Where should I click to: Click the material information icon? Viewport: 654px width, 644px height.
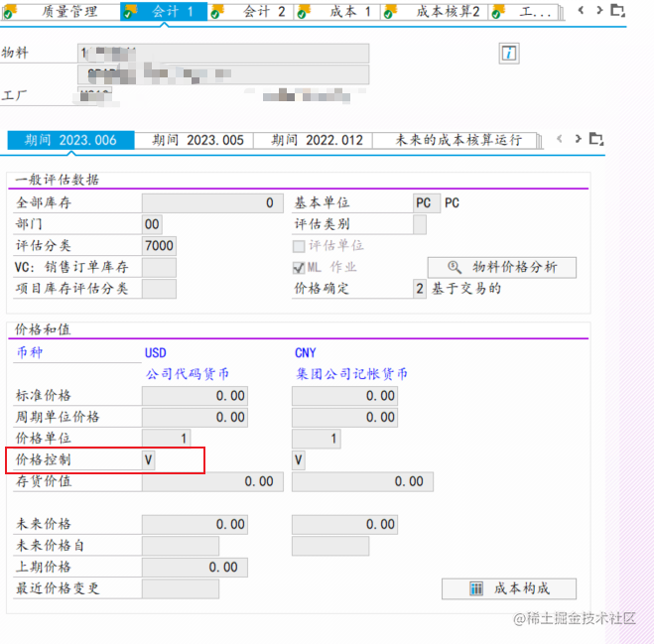(x=509, y=54)
